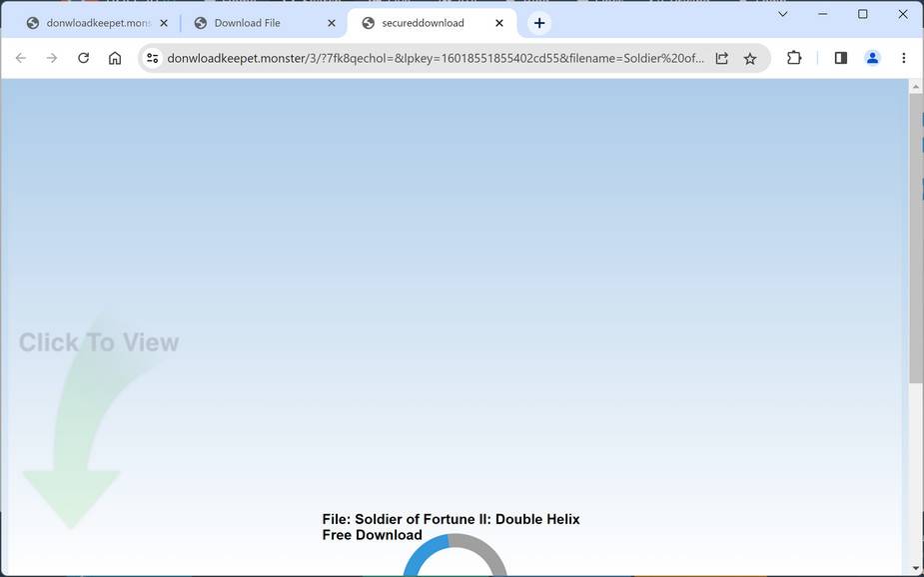This screenshot has height=577, width=924.
Task: Close the donwloadkeepet.monster tab
Action: tap(164, 23)
